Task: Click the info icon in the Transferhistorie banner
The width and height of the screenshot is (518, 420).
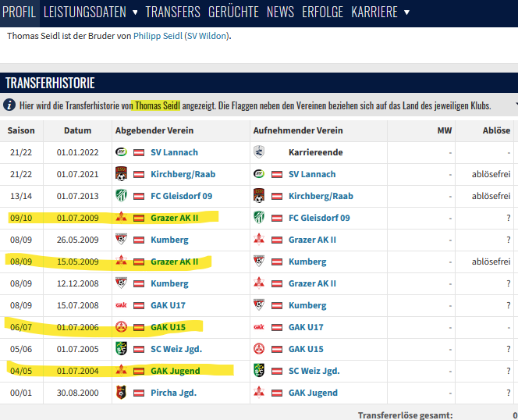Action: tap(9, 105)
